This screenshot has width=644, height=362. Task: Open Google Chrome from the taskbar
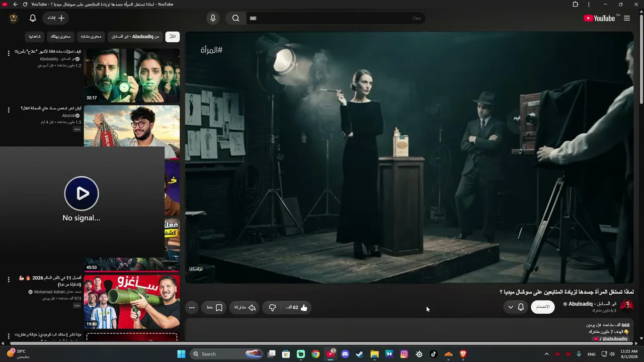(x=315, y=354)
